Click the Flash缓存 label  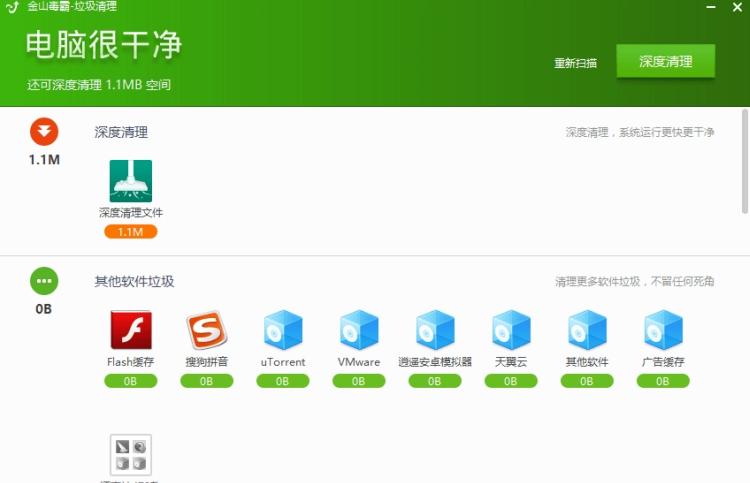tap(131, 362)
